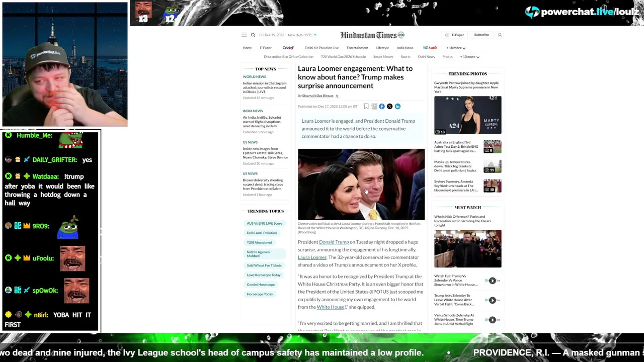Open Indian mission in Chattogram attacked story
This screenshot has height=362, width=644.
click(x=265, y=87)
